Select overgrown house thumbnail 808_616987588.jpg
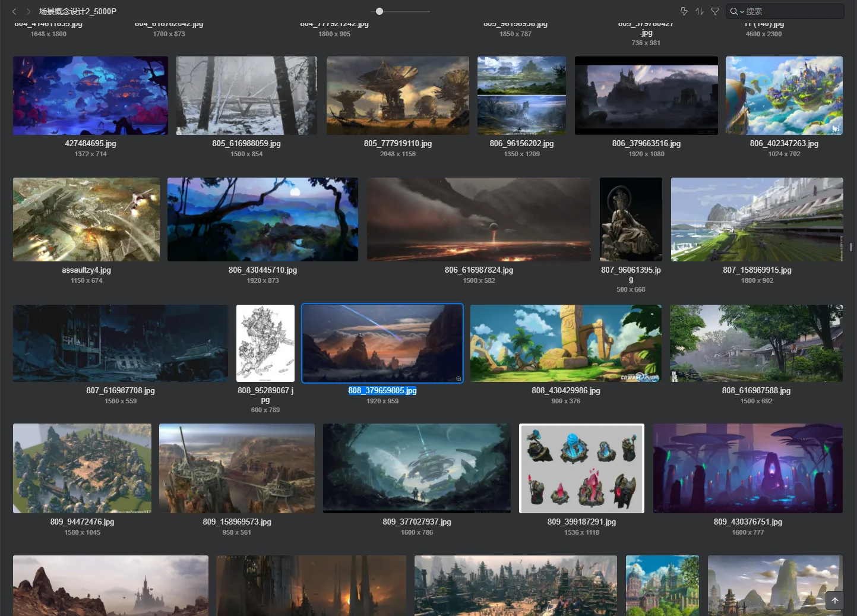Screen dimensions: 857x616 coord(756,343)
